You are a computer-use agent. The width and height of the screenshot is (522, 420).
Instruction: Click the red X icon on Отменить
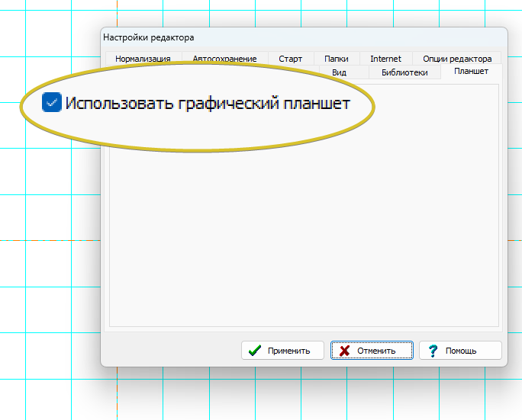pos(345,351)
